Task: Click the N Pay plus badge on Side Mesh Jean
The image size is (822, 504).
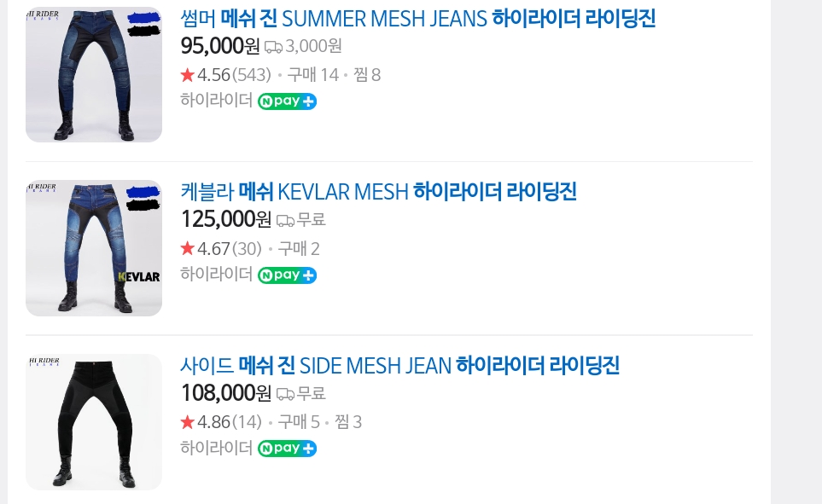Action: click(287, 449)
